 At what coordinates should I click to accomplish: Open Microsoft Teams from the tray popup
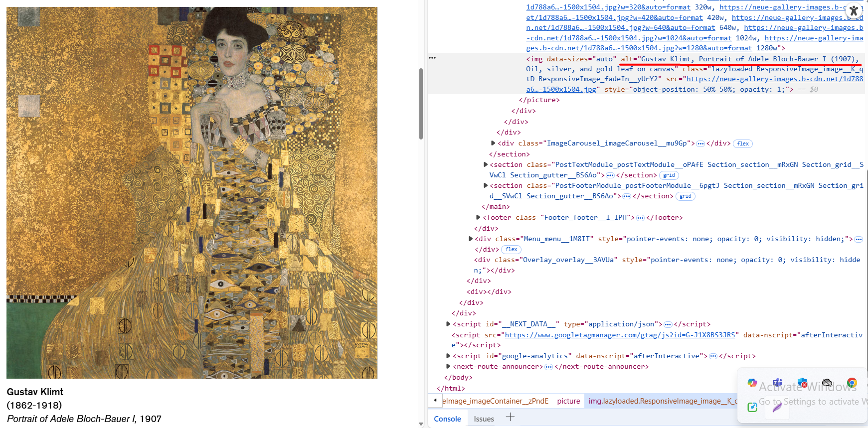pyautogui.click(x=777, y=383)
